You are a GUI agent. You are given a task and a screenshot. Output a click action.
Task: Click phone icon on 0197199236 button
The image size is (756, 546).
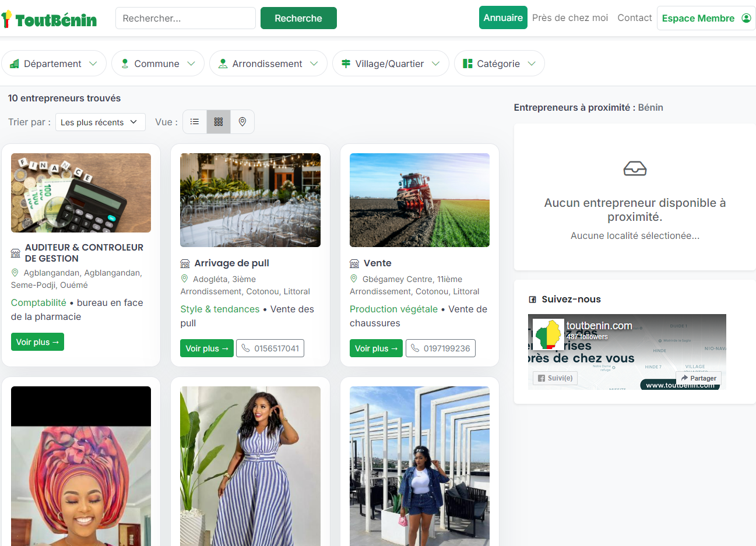point(415,348)
